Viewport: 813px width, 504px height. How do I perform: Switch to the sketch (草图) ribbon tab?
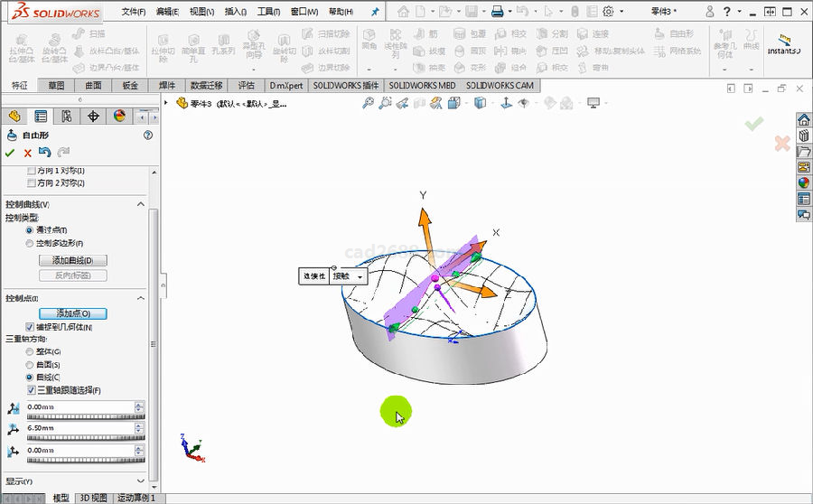[56, 86]
